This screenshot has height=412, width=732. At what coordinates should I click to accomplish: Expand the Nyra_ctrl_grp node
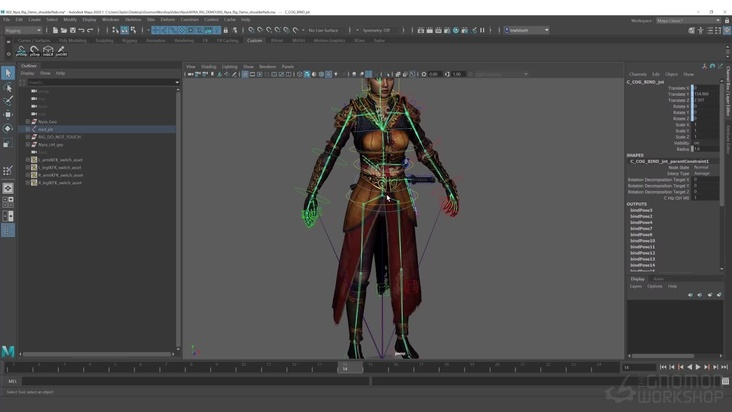pyautogui.click(x=28, y=145)
